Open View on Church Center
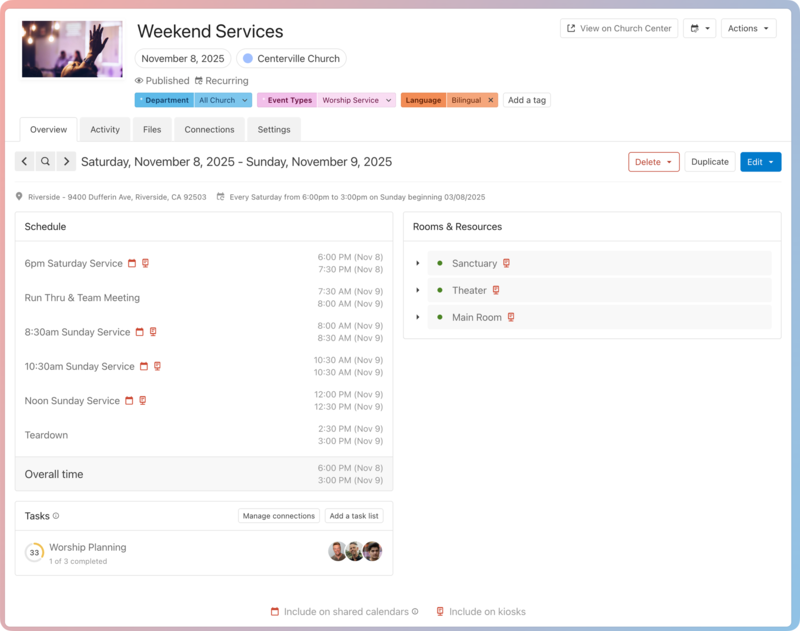This screenshot has width=800, height=631. tap(618, 28)
